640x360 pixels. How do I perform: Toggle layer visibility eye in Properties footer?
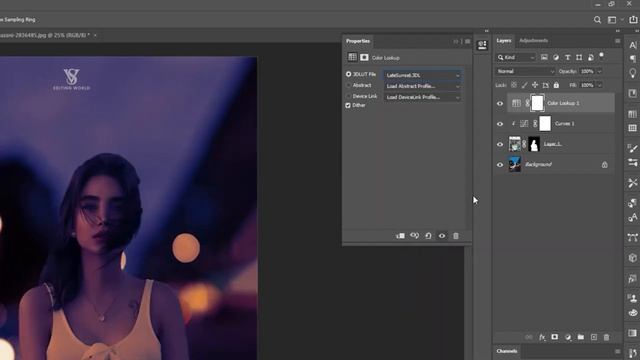coord(442,236)
